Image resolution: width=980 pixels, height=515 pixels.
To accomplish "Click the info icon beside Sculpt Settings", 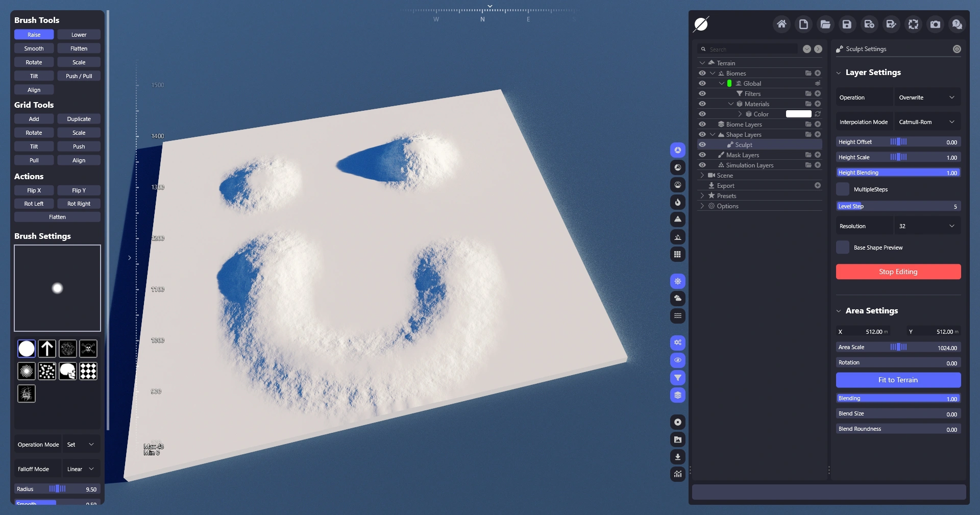I will [x=957, y=49].
